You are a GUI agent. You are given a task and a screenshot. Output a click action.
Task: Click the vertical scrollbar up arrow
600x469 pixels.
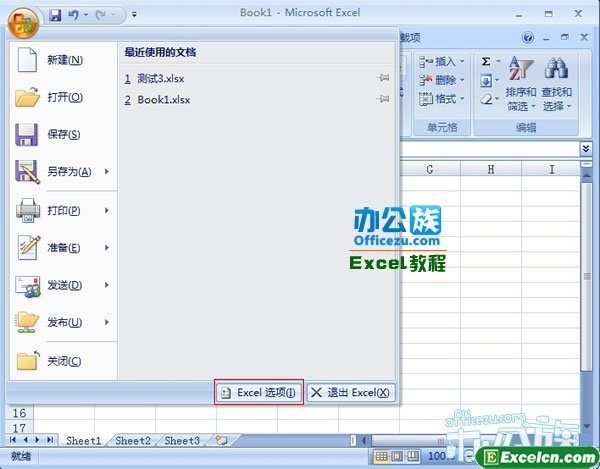pos(586,175)
